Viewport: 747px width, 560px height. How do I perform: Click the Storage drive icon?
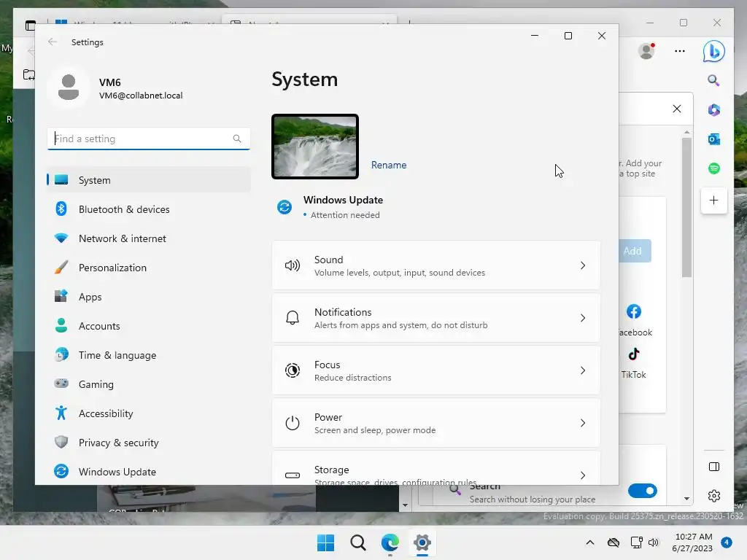(293, 475)
